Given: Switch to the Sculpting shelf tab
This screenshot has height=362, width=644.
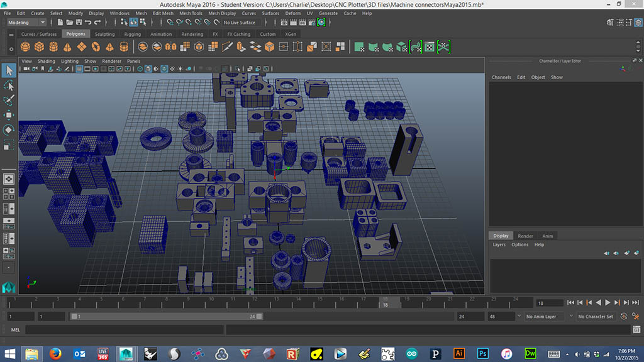Looking at the screenshot, I should [x=104, y=34].
